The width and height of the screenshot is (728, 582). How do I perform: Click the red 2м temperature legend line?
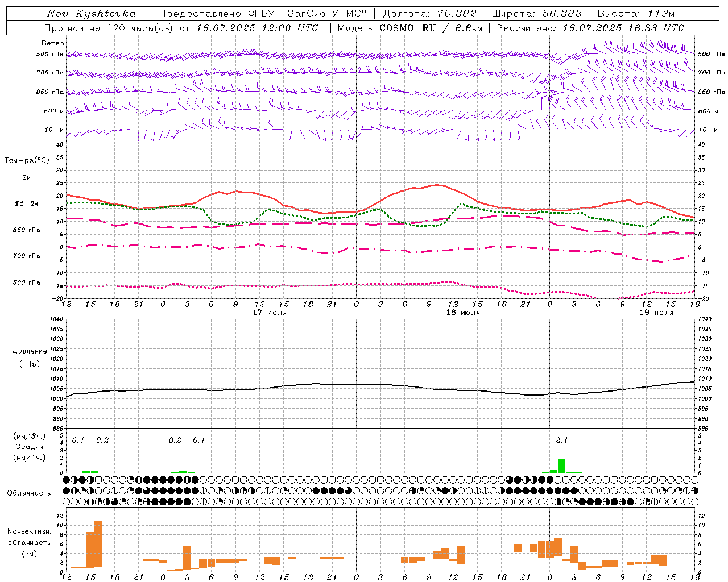(26, 184)
